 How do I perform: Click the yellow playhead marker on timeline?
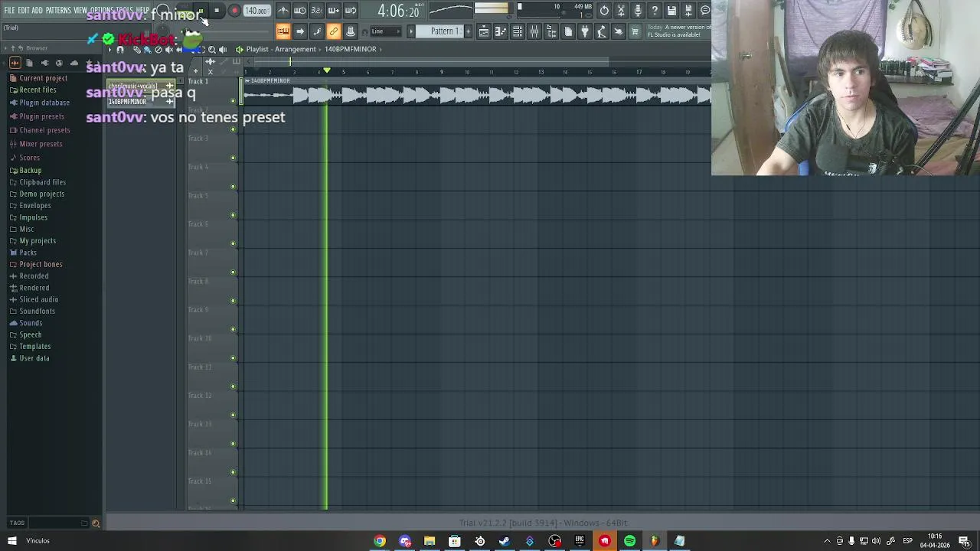point(327,71)
